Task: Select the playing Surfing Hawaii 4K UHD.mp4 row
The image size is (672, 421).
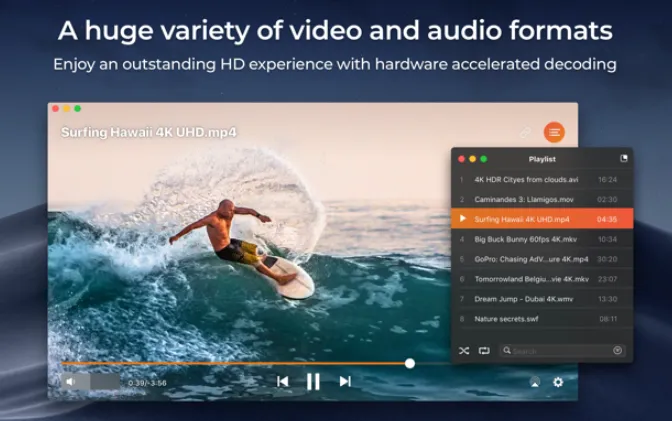Action: 542,219
